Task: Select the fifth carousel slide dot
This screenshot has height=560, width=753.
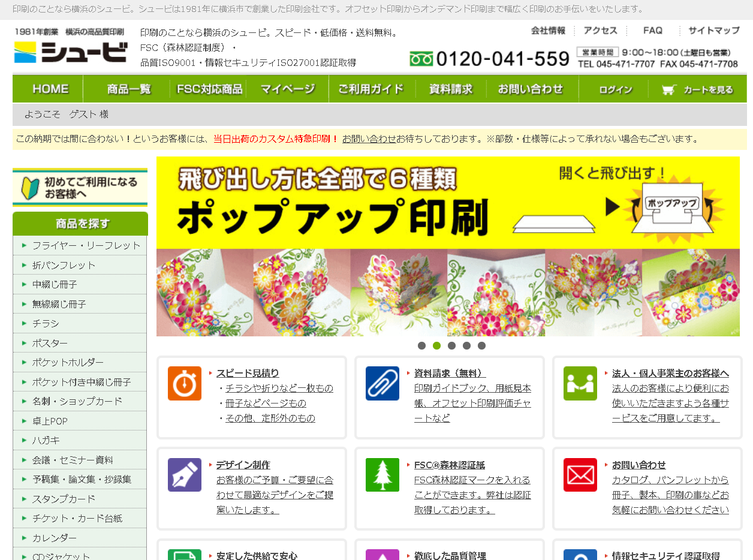Action: click(481, 345)
